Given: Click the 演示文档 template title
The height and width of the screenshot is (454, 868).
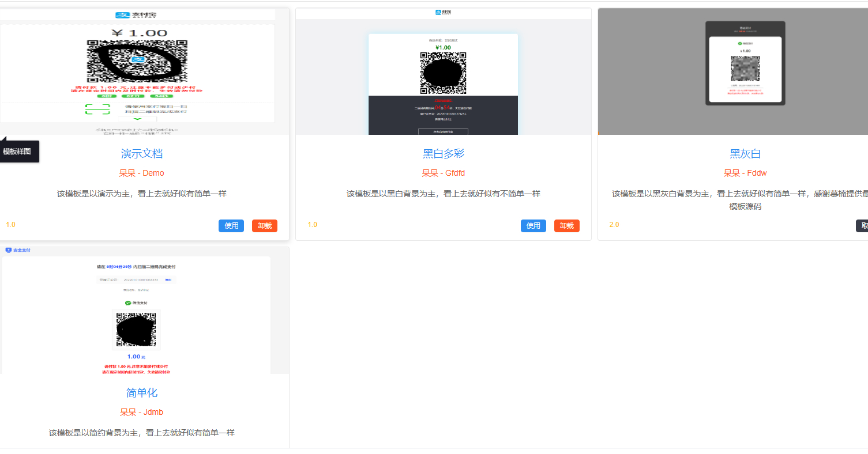Looking at the screenshot, I should coord(142,154).
